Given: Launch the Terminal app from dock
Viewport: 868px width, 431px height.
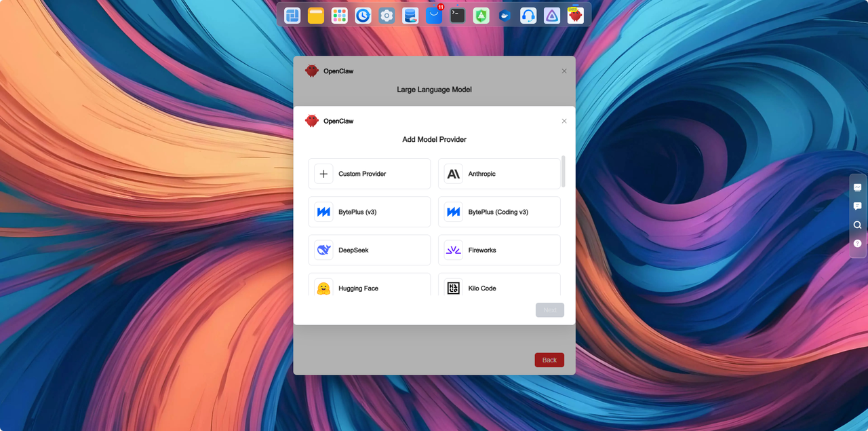Looking at the screenshot, I should (x=458, y=15).
